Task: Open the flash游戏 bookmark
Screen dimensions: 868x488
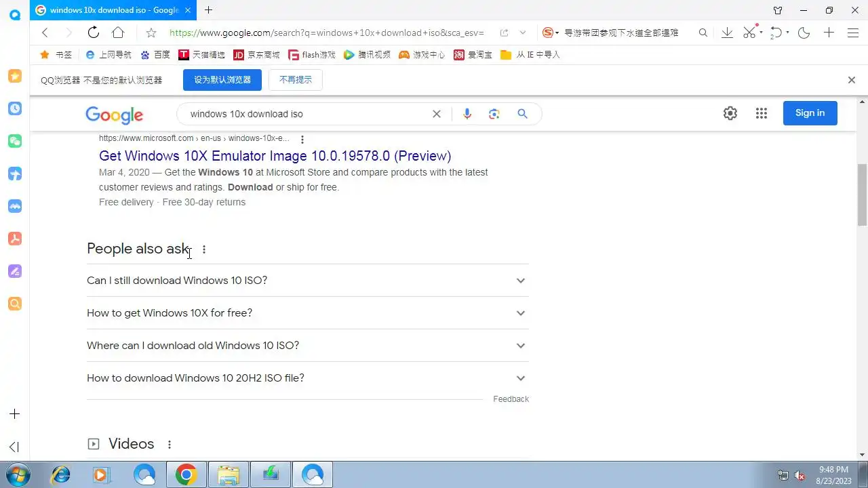Action: point(312,55)
